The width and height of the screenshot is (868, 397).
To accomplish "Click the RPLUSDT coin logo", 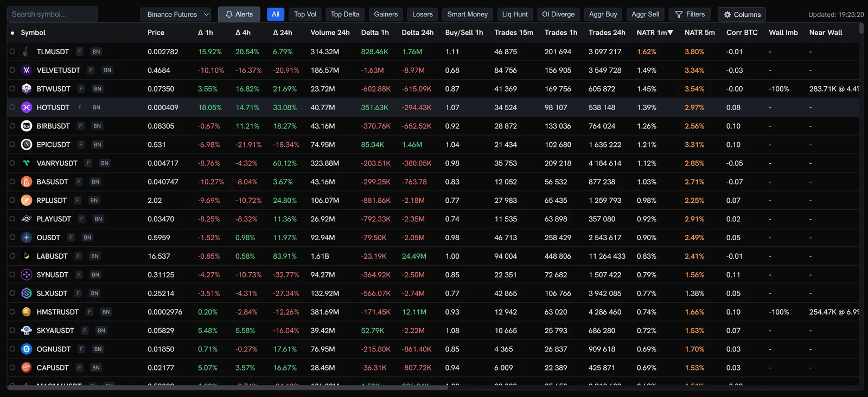I will 26,200.
